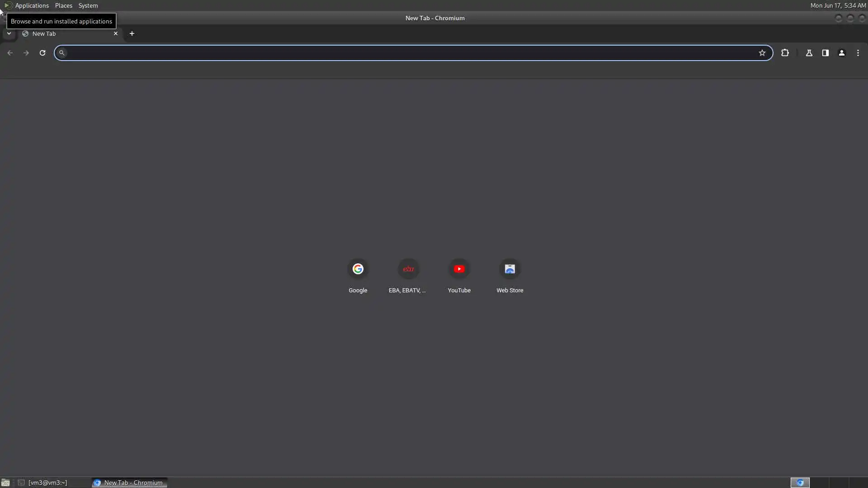Open the Places menu
868x488 pixels.
point(63,5)
